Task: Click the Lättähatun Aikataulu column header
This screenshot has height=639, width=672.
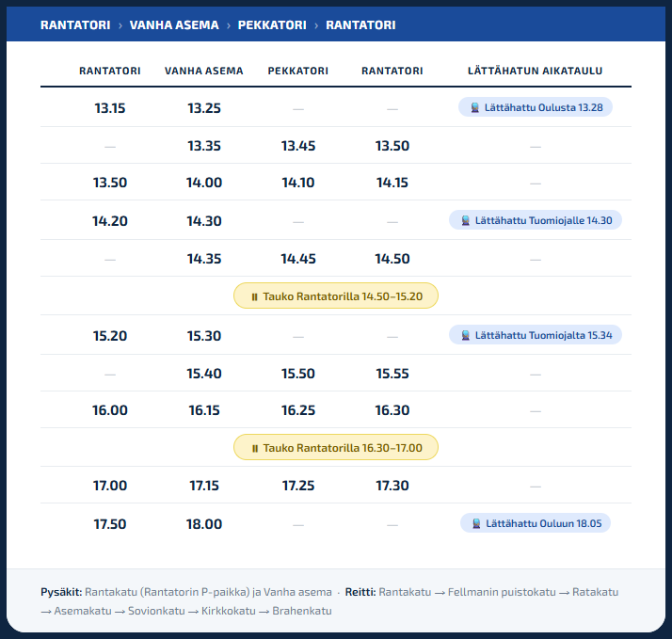Action: click(536, 71)
